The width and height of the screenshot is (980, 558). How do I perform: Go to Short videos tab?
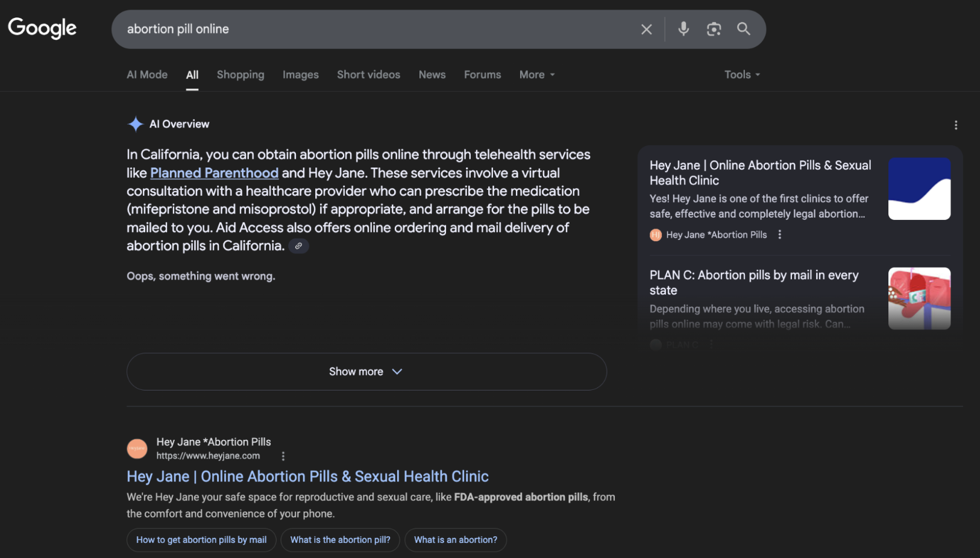(x=369, y=75)
